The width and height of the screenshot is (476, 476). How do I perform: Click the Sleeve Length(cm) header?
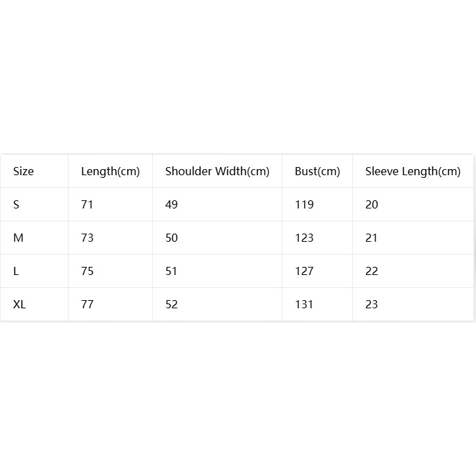(413, 172)
